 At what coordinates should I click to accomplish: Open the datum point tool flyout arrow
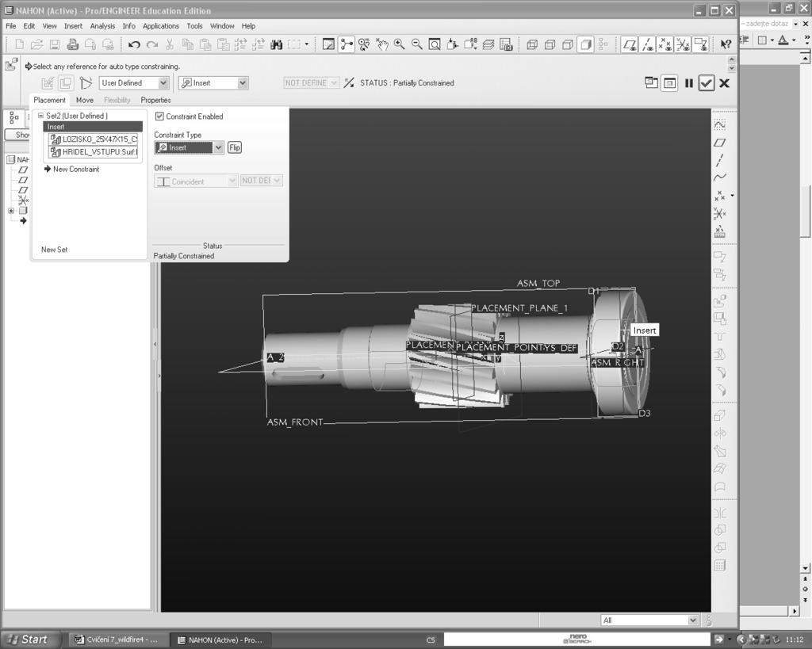732,196
